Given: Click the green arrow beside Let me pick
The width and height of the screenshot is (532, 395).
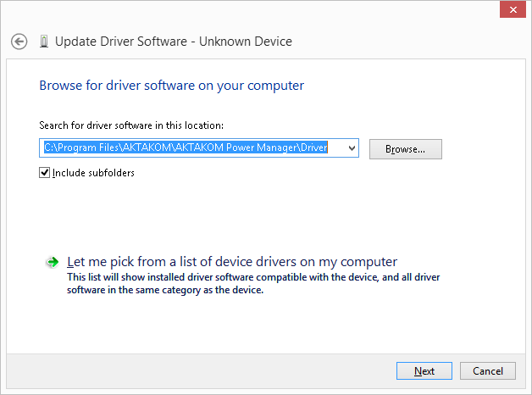Looking at the screenshot, I should click(53, 262).
